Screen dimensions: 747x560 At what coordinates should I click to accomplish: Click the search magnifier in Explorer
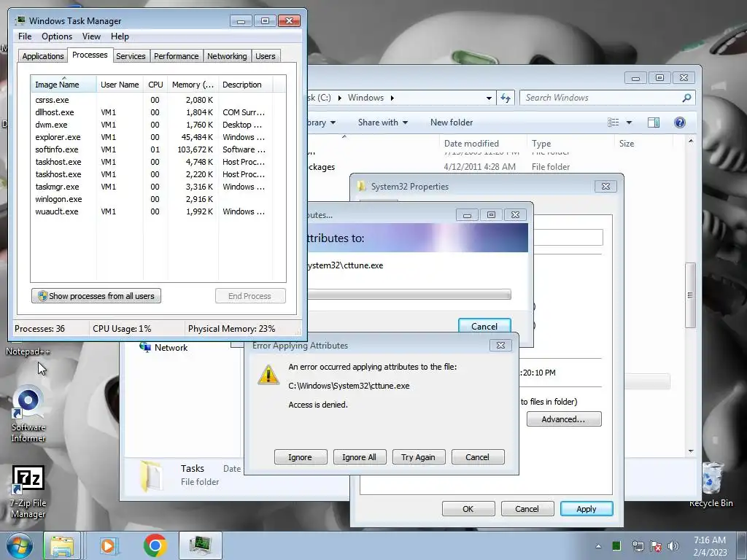pyautogui.click(x=686, y=98)
